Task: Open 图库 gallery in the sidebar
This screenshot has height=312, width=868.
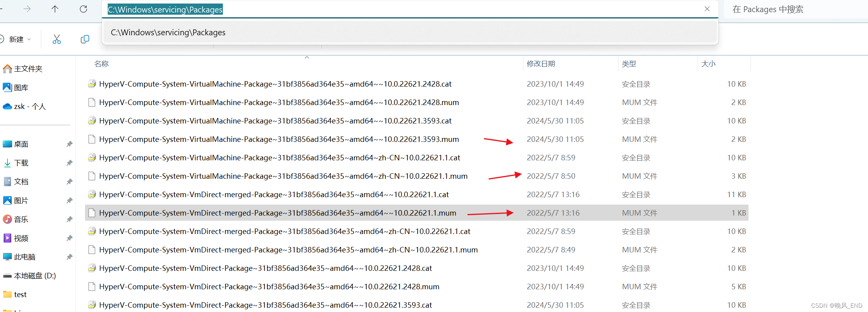Action: pos(16,87)
